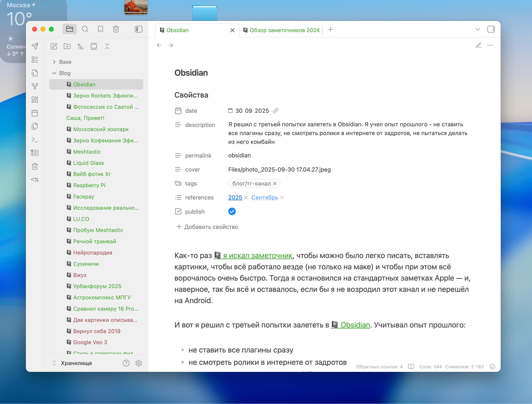Click Добавить свойство to add property
The width and height of the screenshot is (532, 404).
(x=207, y=227)
